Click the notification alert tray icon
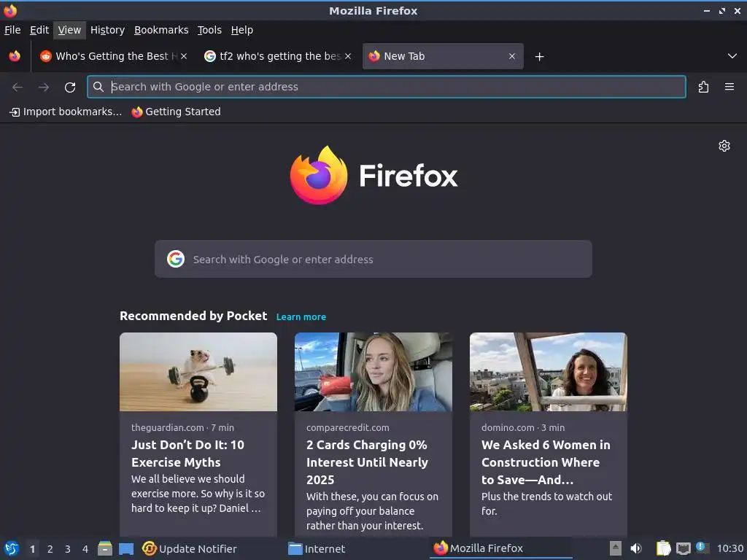The image size is (747, 560). 701,548
